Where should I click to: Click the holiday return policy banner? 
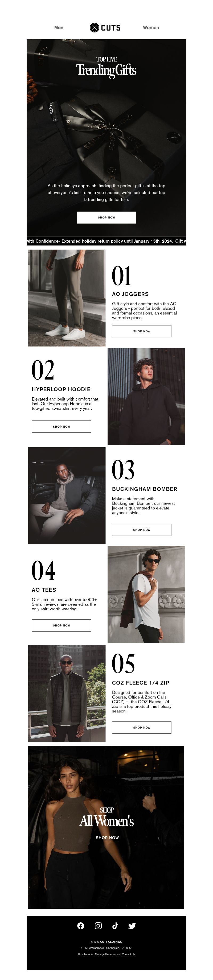(106, 241)
